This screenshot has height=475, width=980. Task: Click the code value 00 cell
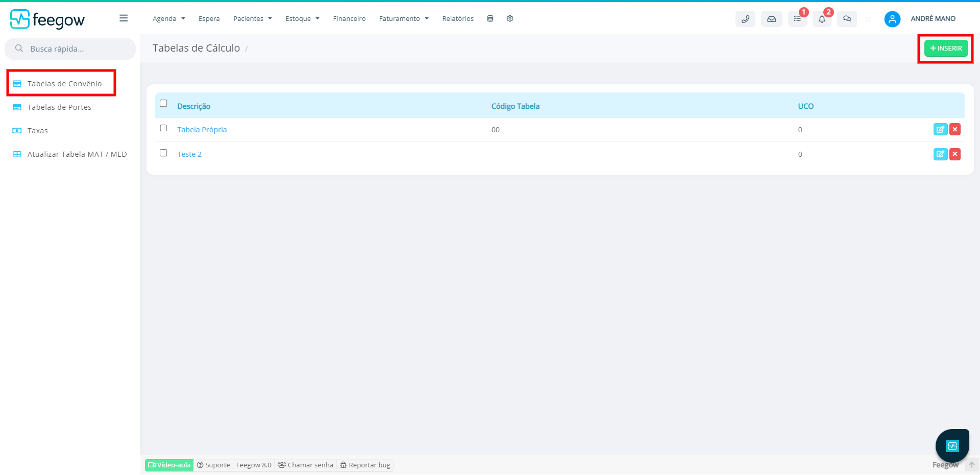coord(496,130)
